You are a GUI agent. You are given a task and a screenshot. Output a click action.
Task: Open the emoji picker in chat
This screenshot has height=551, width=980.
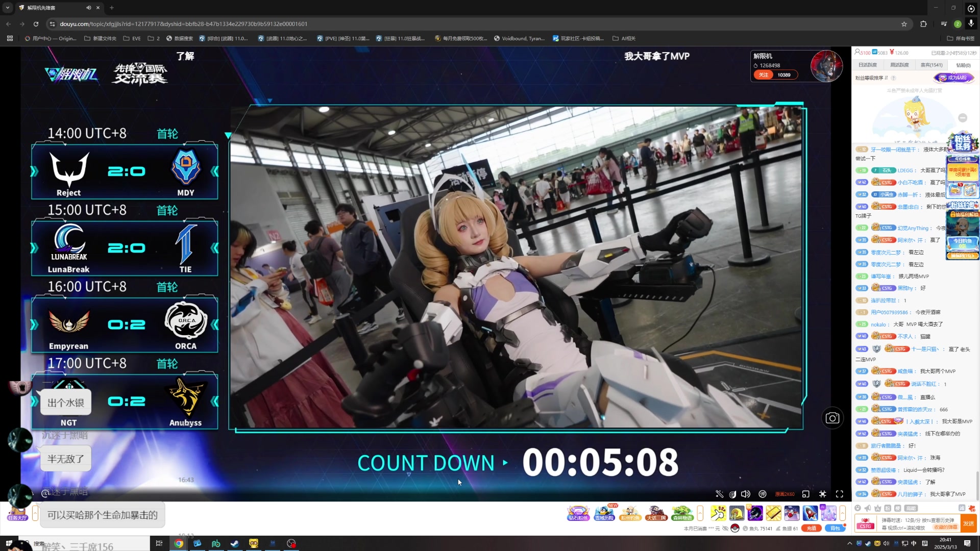[857, 508]
